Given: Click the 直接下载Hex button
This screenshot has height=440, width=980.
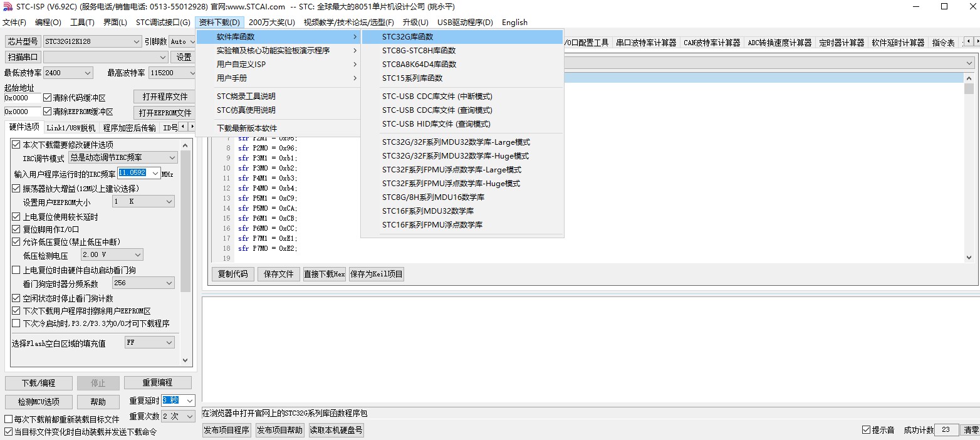Looking at the screenshot, I should (325, 274).
